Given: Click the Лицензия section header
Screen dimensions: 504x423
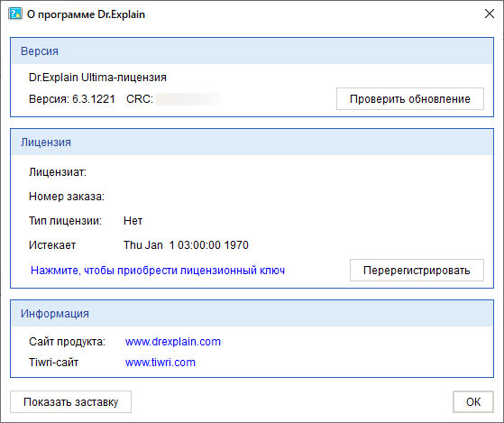Looking at the screenshot, I should [x=252, y=143].
